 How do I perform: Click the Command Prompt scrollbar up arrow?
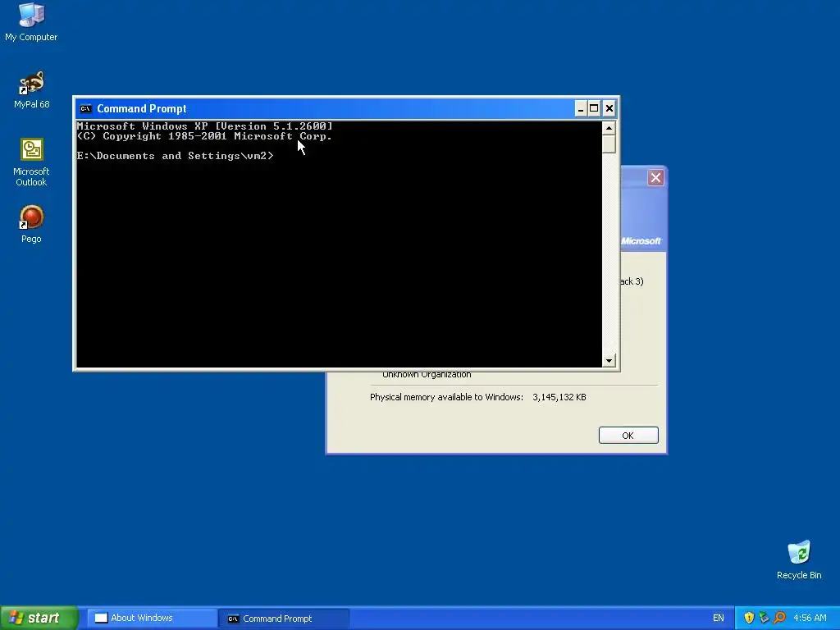609,128
